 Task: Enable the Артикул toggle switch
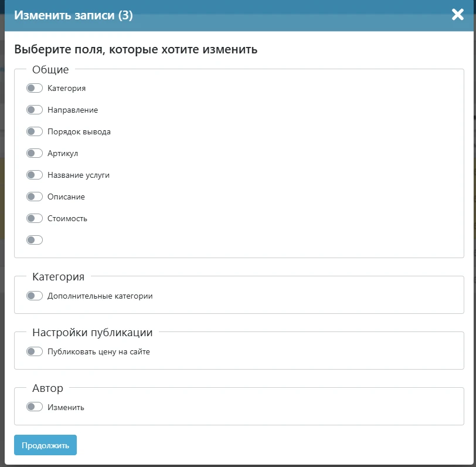tap(35, 153)
